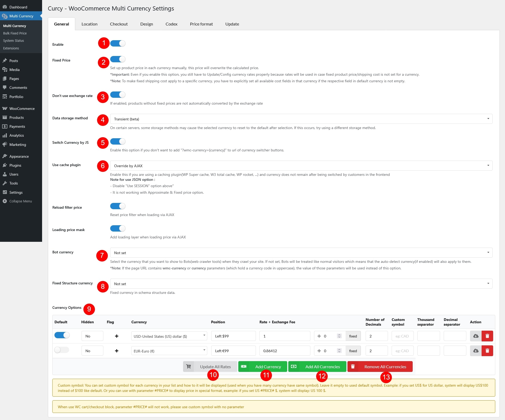Screen dimensions: 505x420
Task: Open the Use cache plugin dropdown
Action: tap(301, 166)
